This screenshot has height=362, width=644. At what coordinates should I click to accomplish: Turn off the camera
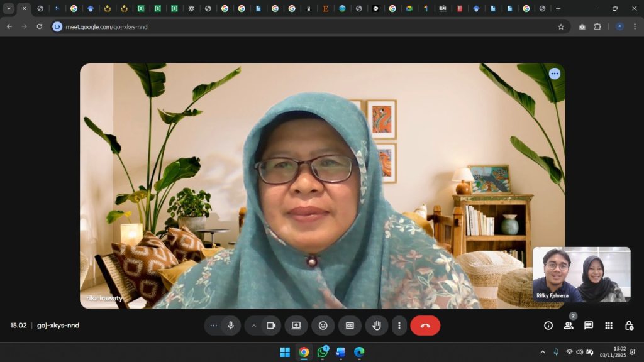[271, 326]
